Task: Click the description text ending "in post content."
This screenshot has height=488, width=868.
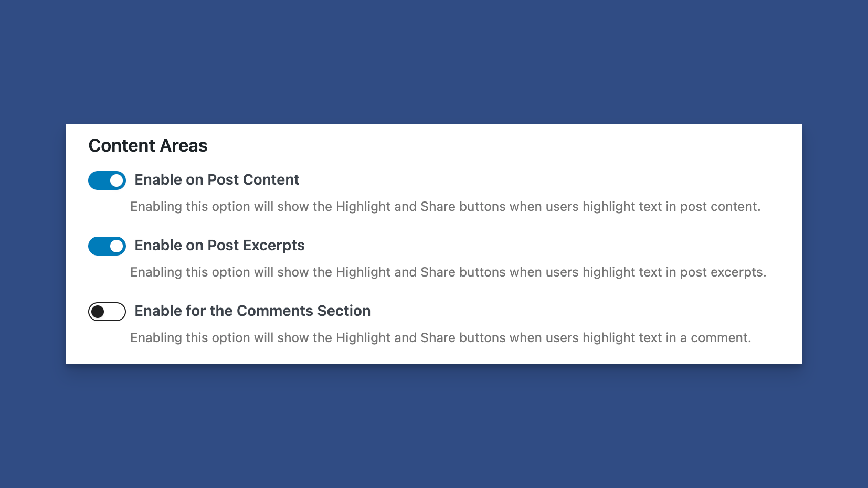Action: pyautogui.click(x=445, y=207)
